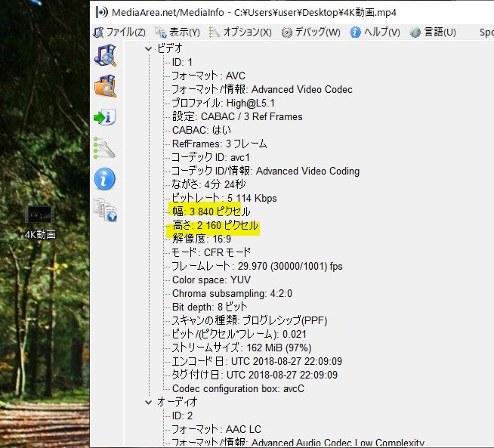Collapse the オーディオ tree section
The height and width of the screenshot is (448, 494).
tap(148, 402)
